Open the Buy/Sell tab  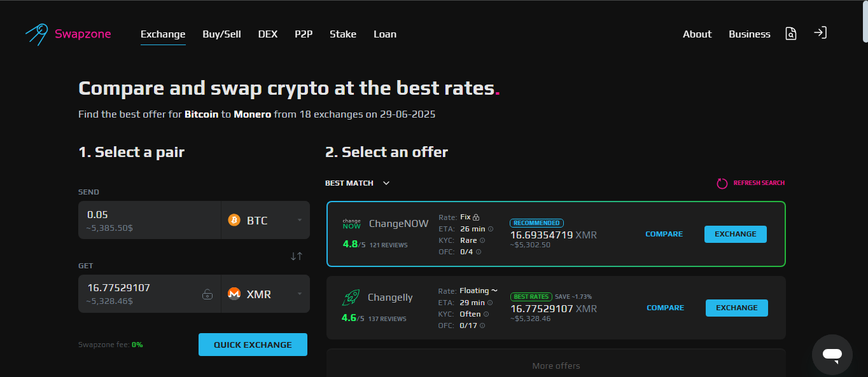(221, 34)
